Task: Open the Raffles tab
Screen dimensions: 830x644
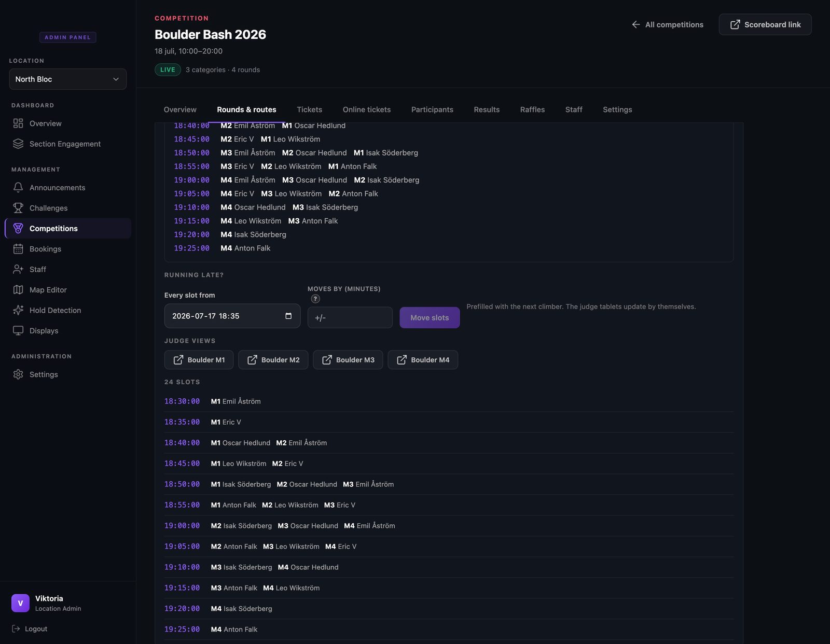Action: (x=532, y=109)
